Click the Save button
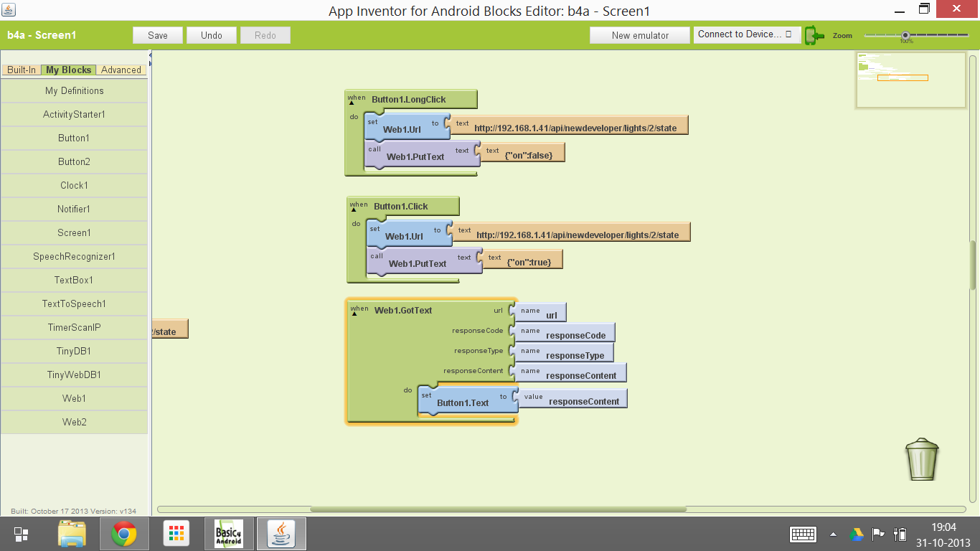The height and width of the screenshot is (551, 980). point(158,35)
